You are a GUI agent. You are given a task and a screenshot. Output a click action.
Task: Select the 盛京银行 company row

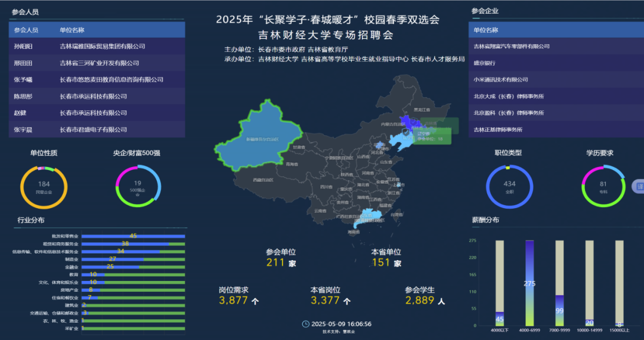pos(556,63)
